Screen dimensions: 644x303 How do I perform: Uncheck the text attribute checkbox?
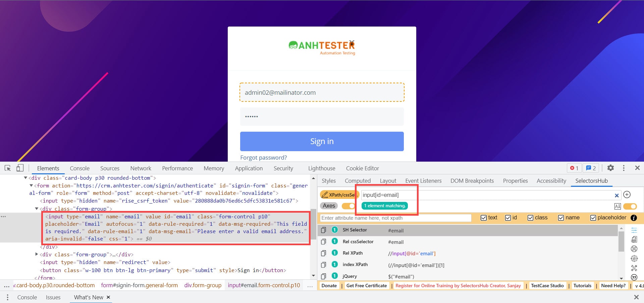click(483, 218)
